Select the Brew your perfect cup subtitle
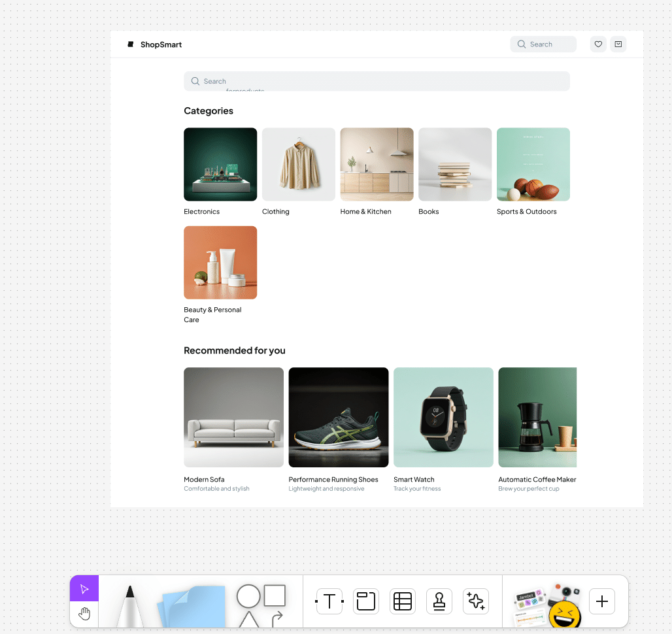Screen dimensions: 672x634 (529, 489)
